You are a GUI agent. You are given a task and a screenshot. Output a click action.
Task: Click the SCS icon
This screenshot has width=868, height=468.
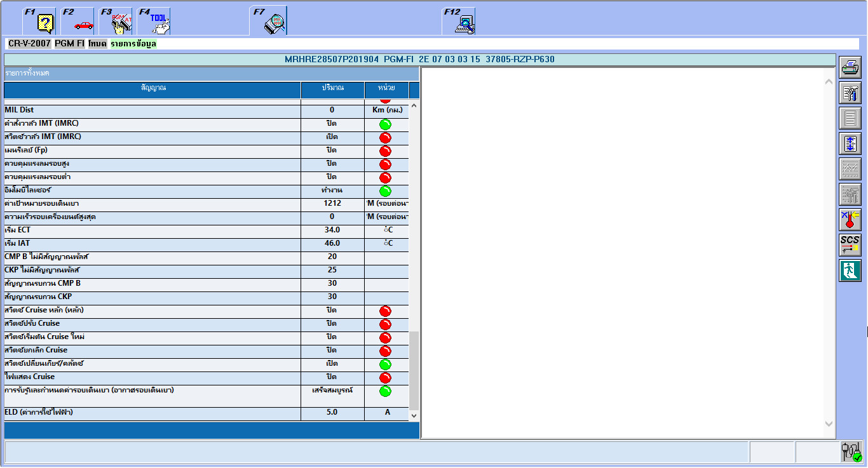[850, 245]
